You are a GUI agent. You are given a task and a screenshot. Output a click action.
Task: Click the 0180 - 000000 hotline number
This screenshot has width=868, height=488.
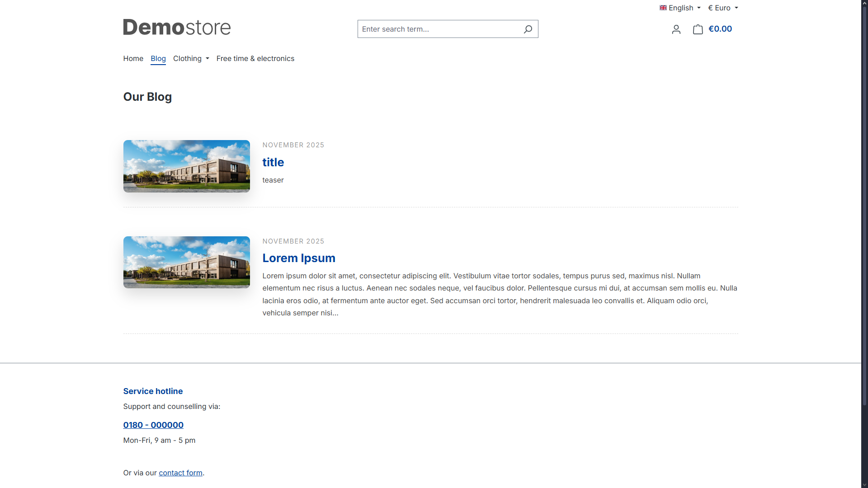coord(153,425)
